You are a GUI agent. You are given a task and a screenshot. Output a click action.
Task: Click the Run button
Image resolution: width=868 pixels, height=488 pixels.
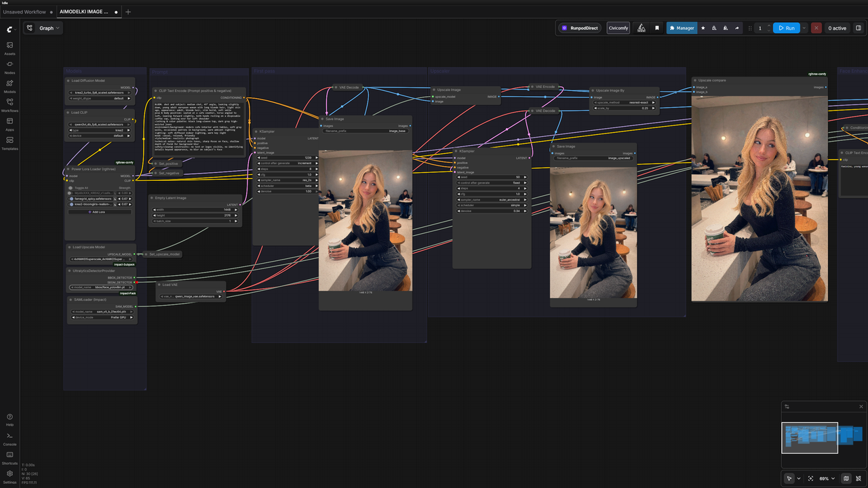(x=787, y=28)
